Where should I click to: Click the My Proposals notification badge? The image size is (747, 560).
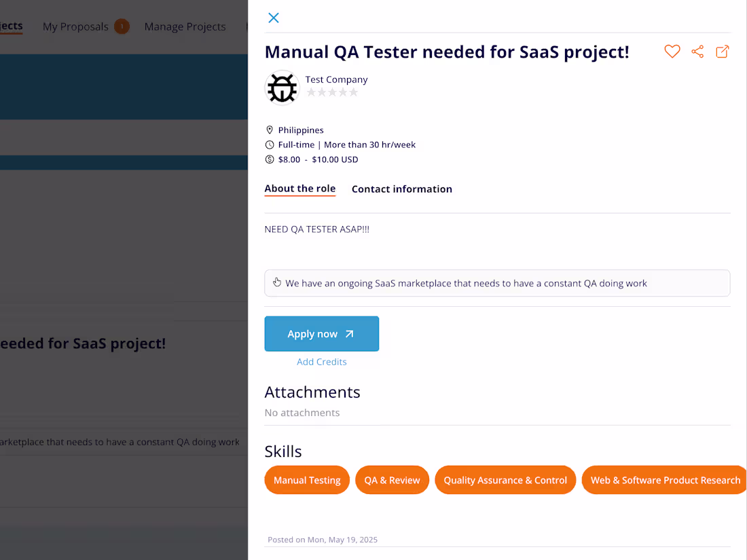[122, 26]
